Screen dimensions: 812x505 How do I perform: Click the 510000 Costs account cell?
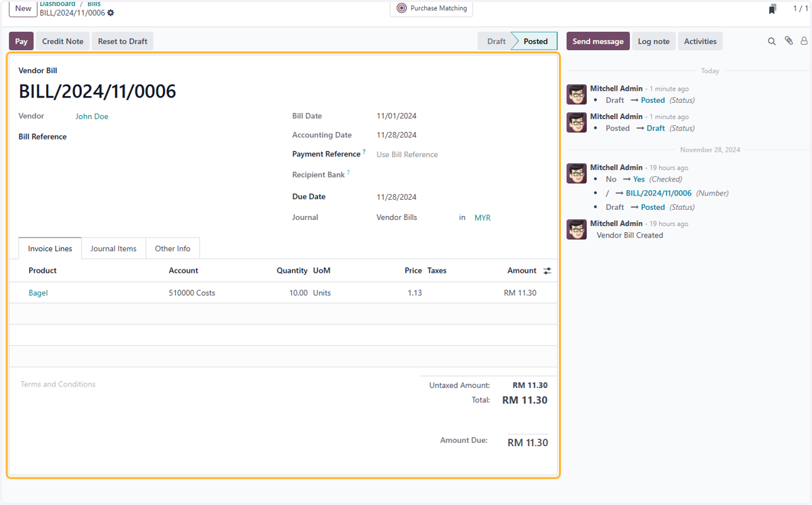pyautogui.click(x=192, y=293)
